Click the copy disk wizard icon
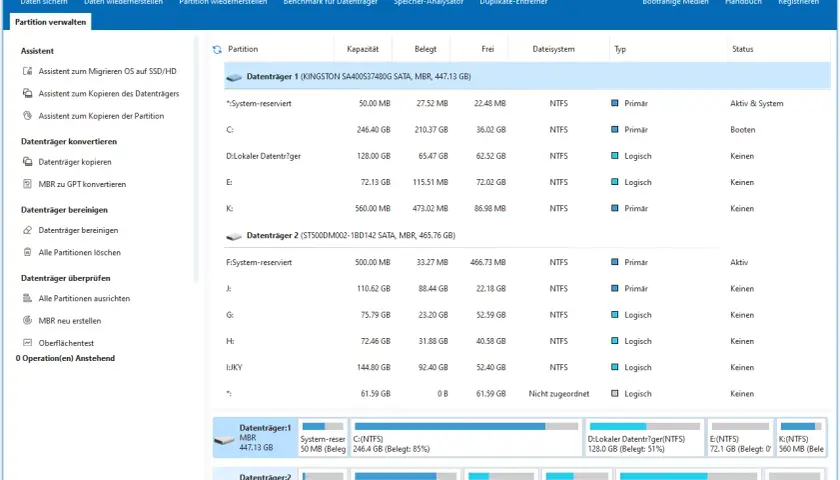The height and width of the screenshot is (480, 840). [27, 93]
